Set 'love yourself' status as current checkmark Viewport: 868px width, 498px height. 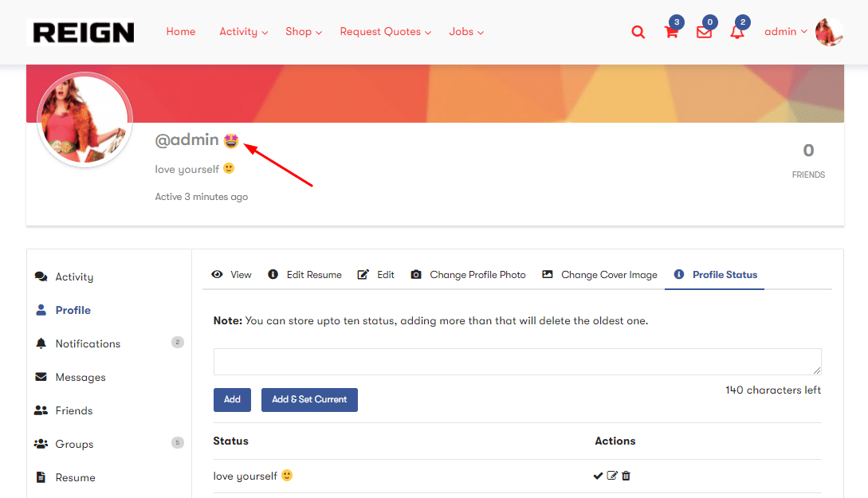[x=598, y=476]
